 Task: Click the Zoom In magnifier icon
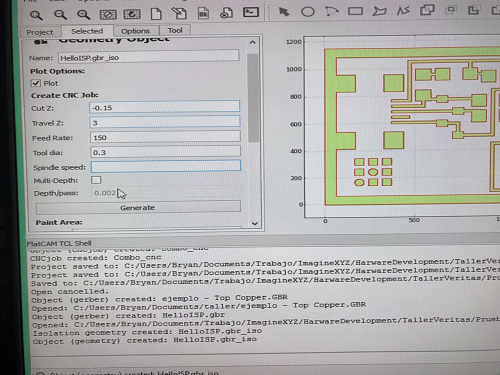tap(83, 14)
